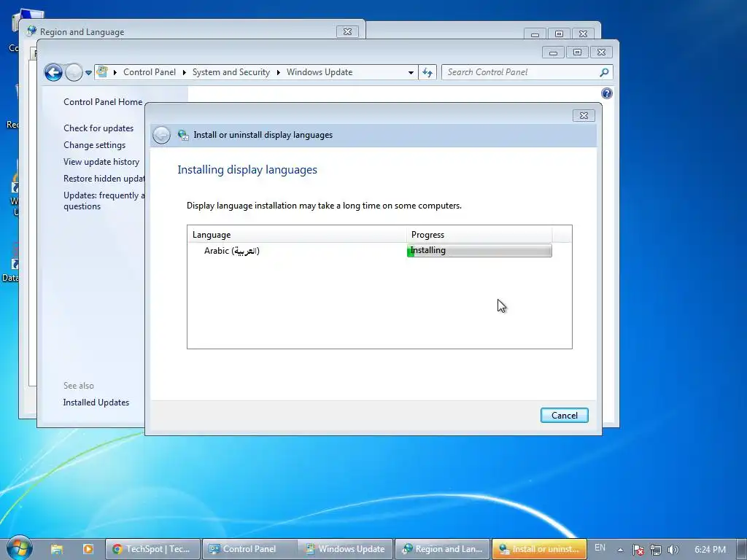Click Restore hidden updates link

pyautogui.click(x=104, y=178)
